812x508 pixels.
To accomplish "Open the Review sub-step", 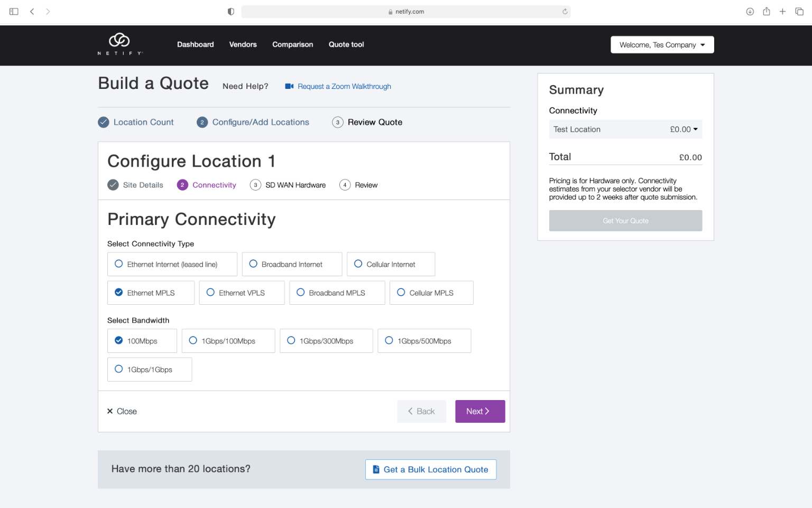I will 366,185.
